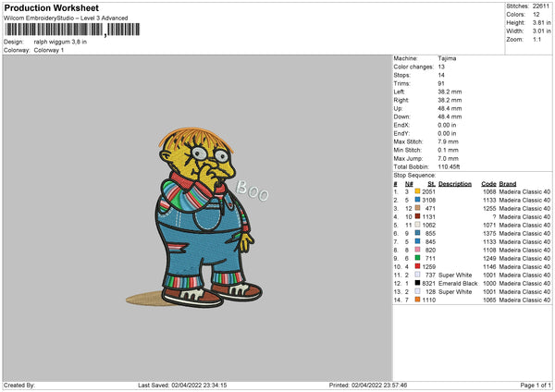Click the Colors value 12

[536, 15]
